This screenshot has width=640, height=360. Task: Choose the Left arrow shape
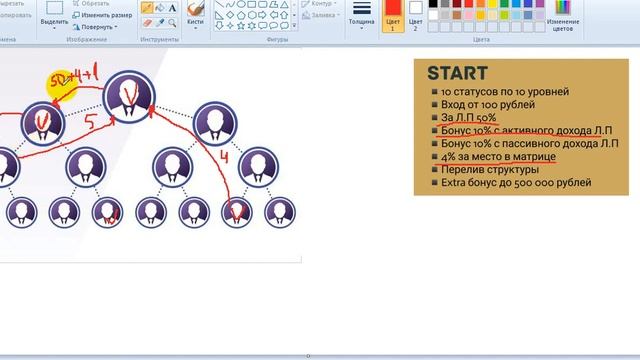273,15
